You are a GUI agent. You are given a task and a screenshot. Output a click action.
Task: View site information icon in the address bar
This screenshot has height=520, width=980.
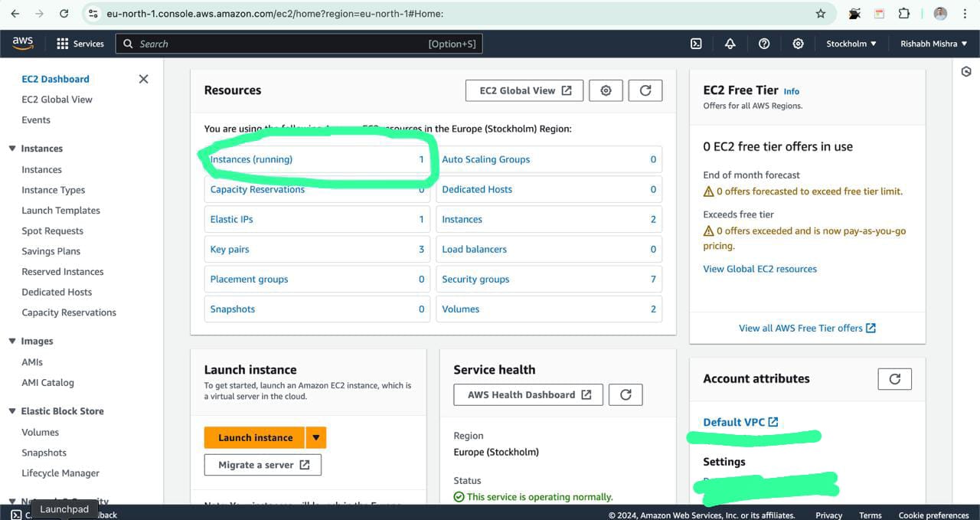click(93, 14)
